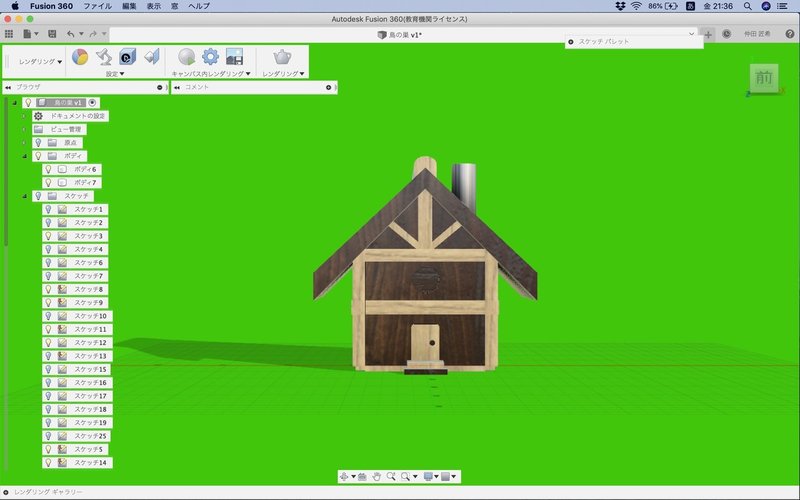Open the 窓 menu
This screenshot has width=800, height=500.
[174, 6]
